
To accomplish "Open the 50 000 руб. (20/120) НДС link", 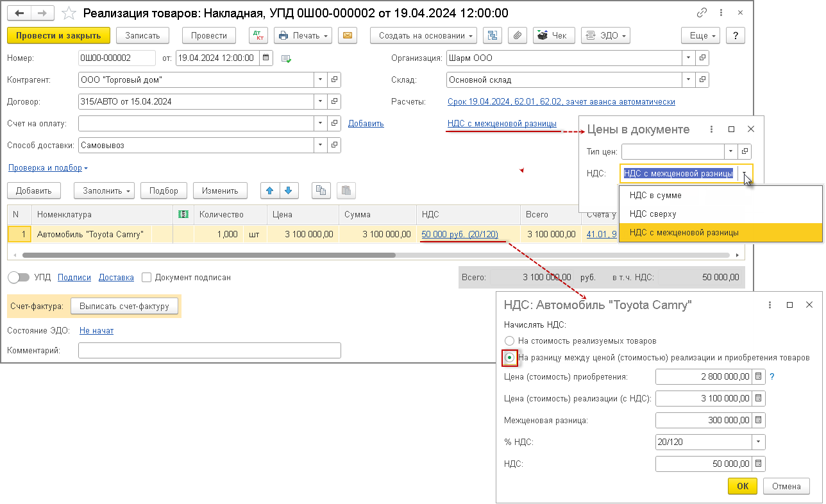I will click(460, 234).
